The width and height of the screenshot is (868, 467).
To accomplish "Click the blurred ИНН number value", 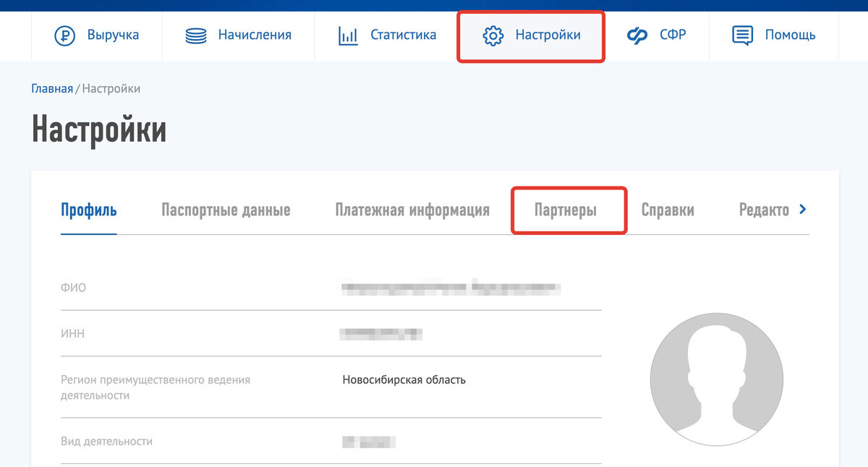I will [381, 334].
